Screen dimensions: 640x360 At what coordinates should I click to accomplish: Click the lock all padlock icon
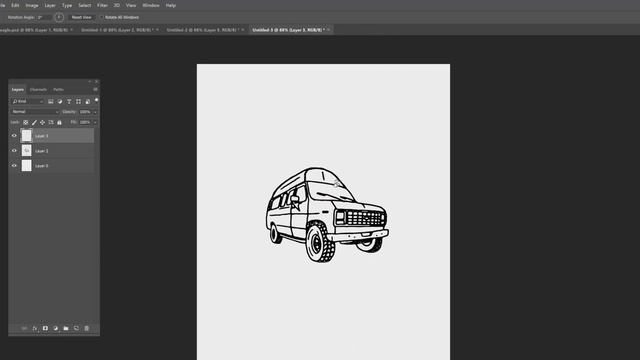[x=59, y=122]
